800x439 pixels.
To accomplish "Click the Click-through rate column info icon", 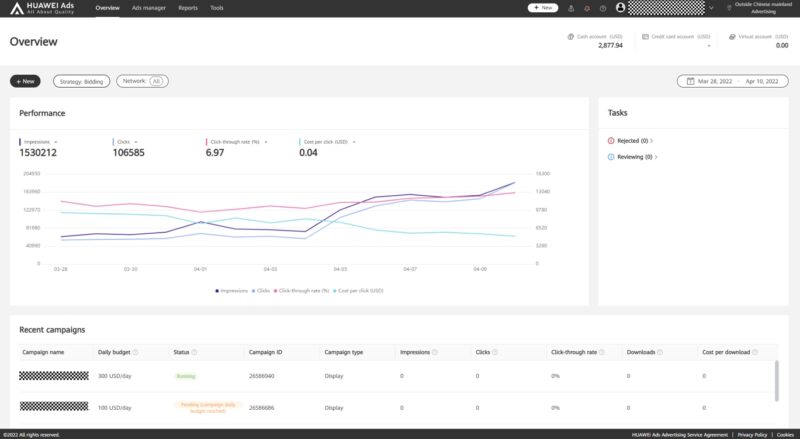I will click(602, 352).
